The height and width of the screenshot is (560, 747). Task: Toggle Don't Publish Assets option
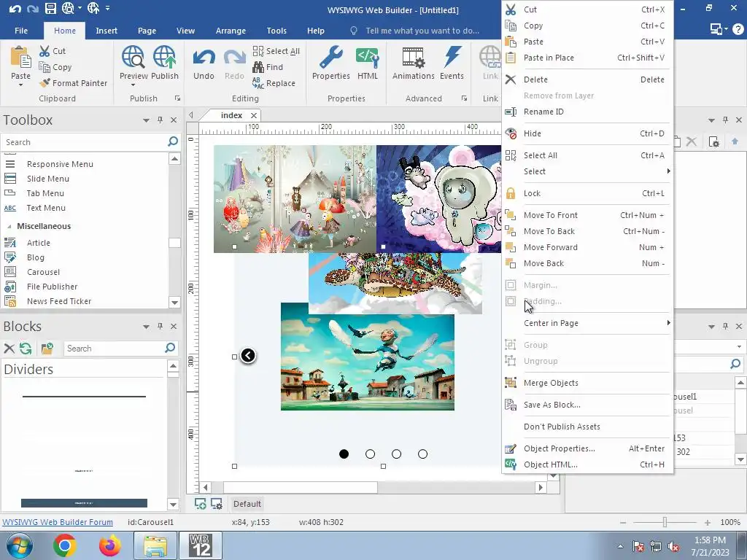pos(587,427)
